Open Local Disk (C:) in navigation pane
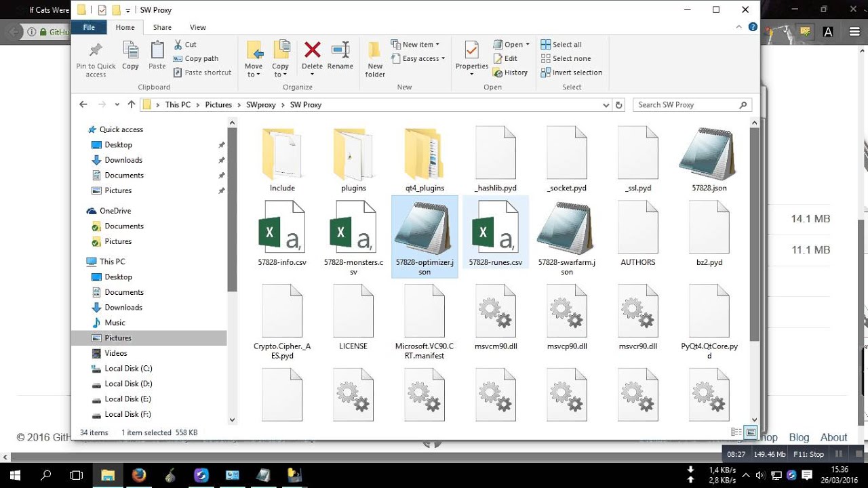Image resolution: width=868 pixels, height=488 pixels. 128,368
